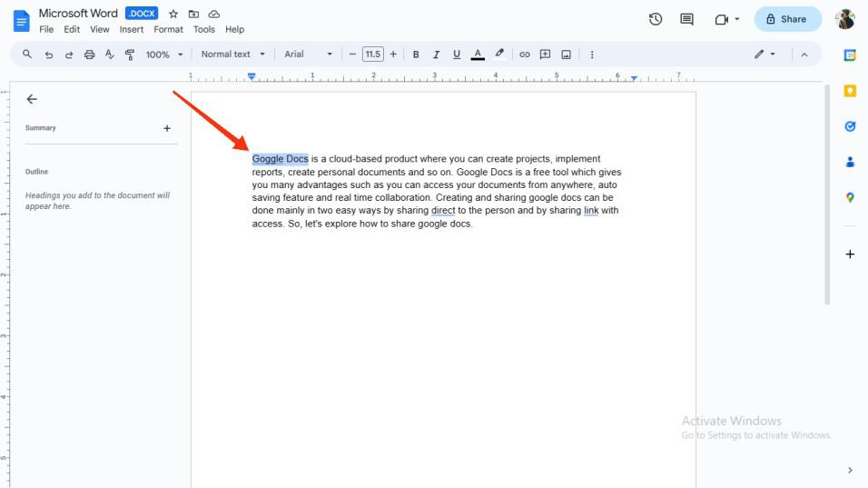This screenshot has width=868, height=488.
Task: Click the highlighted word "Goggle Docs"
Action: click(281, 159)
